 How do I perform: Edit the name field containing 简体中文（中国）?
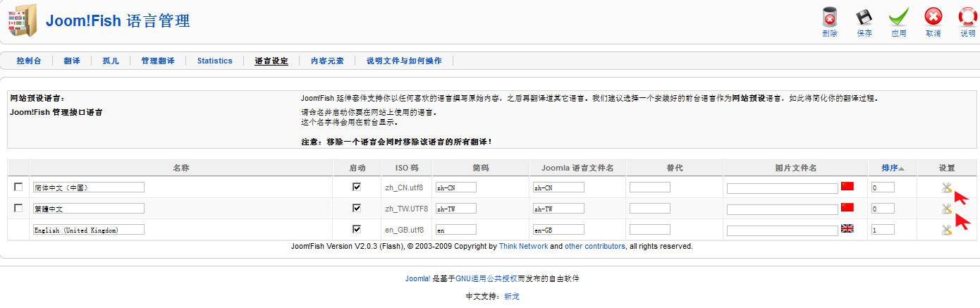88,187
